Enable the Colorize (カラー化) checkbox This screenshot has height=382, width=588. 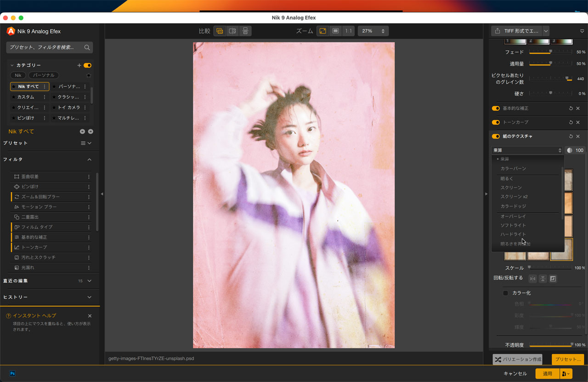pyautogui.click(x=506, y=293)
